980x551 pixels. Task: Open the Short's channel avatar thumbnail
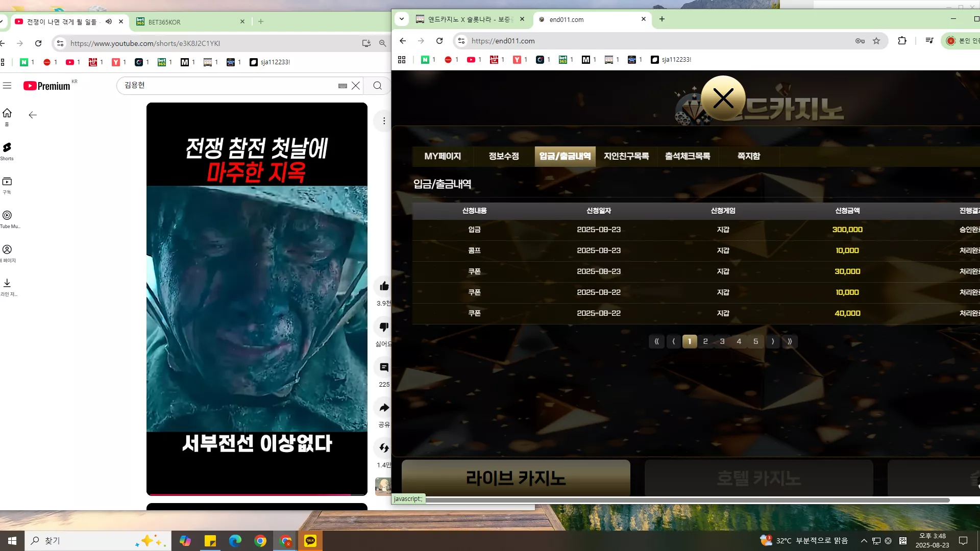383,486
